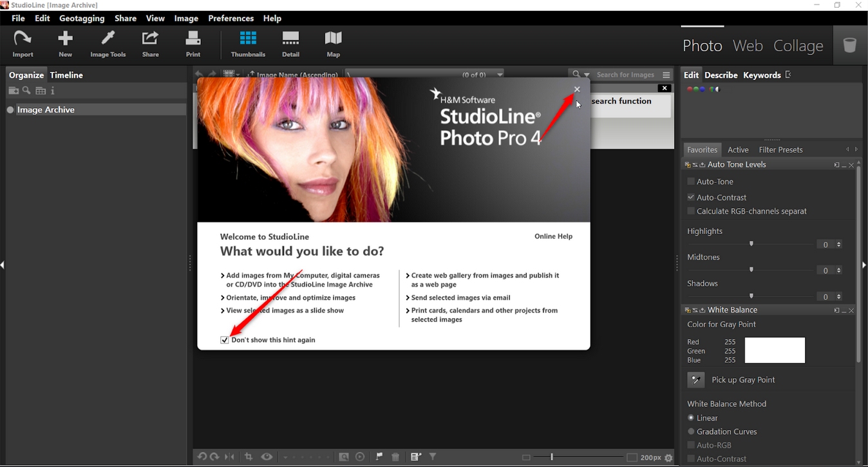The image size is (868, 467).
Task: Open the Filter Presets tab
Action: pyautogui.click(x=780, y=149)
